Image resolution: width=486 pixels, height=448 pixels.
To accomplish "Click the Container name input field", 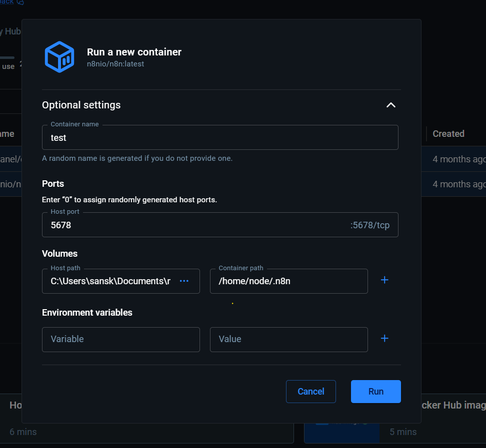I will [x=220, y=137].
